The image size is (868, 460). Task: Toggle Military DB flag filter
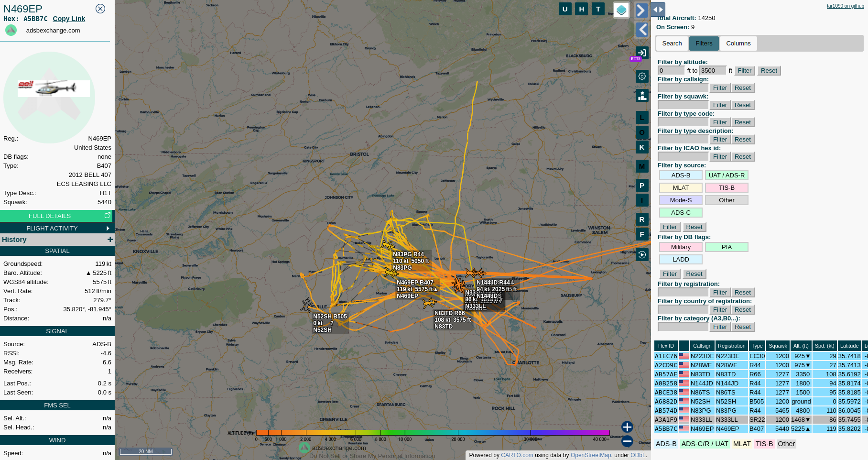point(681,247)
